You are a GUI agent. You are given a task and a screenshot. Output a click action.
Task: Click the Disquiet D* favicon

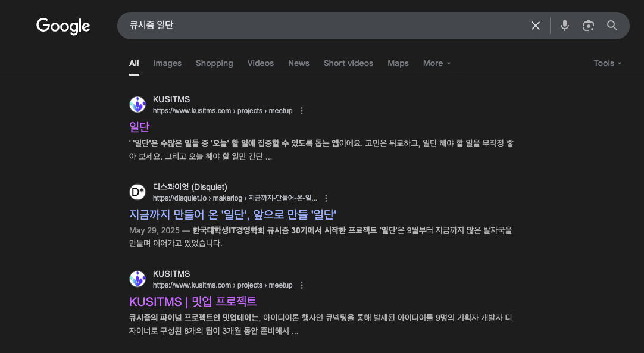point(137,192)
